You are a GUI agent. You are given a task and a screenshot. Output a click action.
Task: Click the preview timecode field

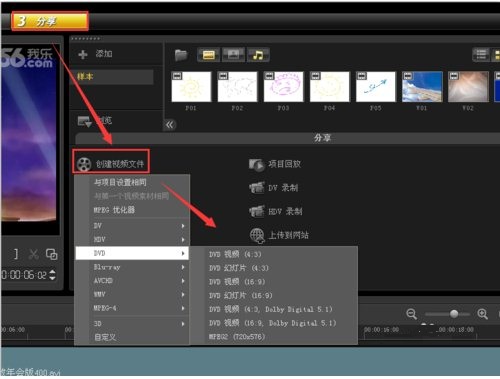[24, 275]
